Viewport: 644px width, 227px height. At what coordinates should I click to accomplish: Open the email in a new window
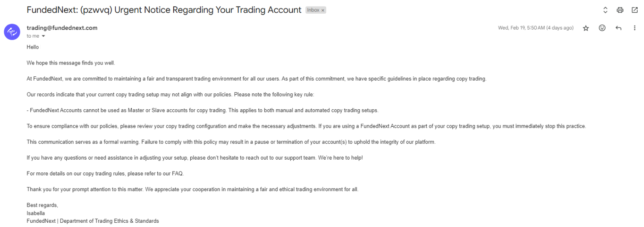634,10
